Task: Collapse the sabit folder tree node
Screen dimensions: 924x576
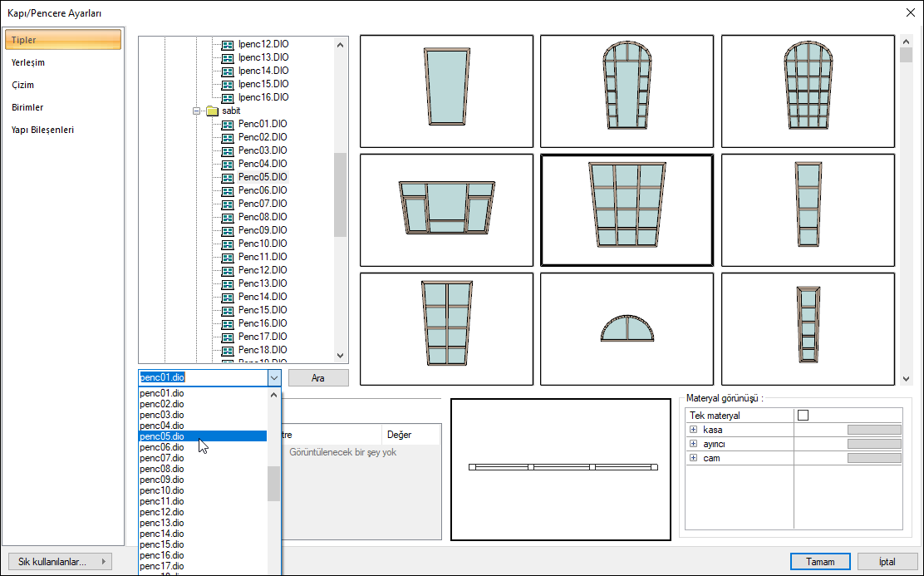Action: (197, 111)
